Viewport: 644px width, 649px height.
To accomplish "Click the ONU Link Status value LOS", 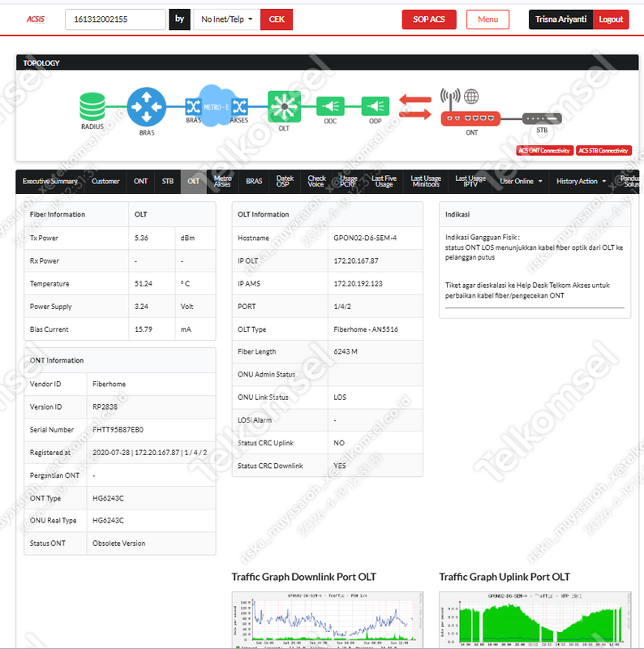I will pos(340,398).
